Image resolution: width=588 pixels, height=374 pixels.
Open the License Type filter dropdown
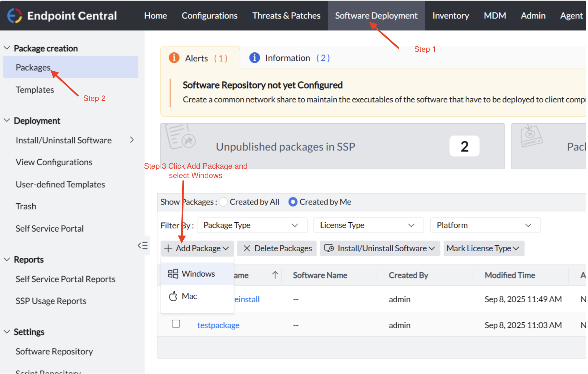click(x=368, y=225)
